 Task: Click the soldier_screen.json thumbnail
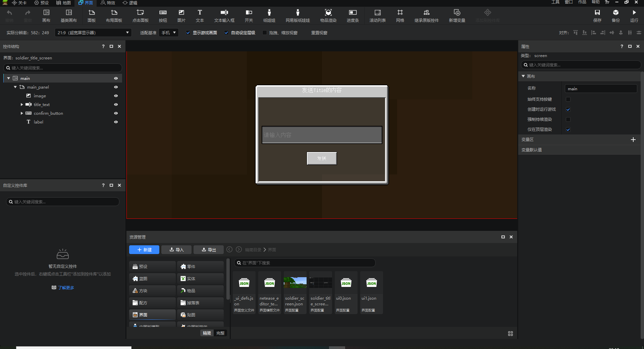[x=295, y=283]
